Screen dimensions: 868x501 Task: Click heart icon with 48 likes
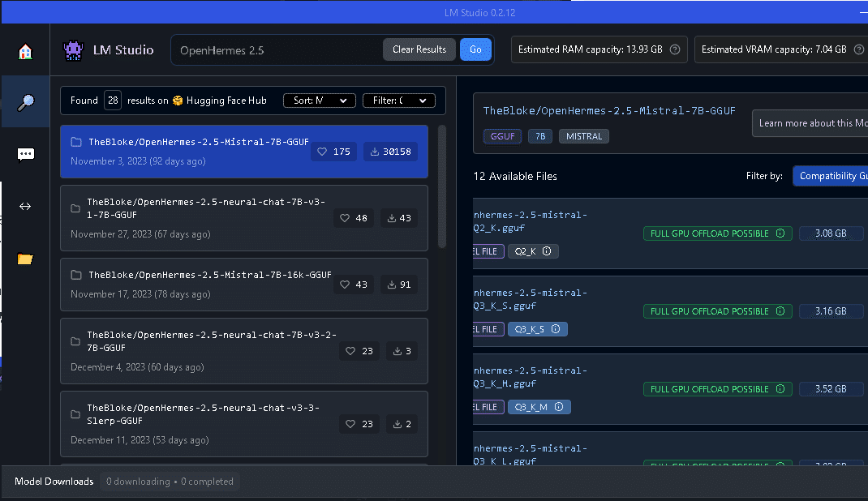[x=345, y=218]
